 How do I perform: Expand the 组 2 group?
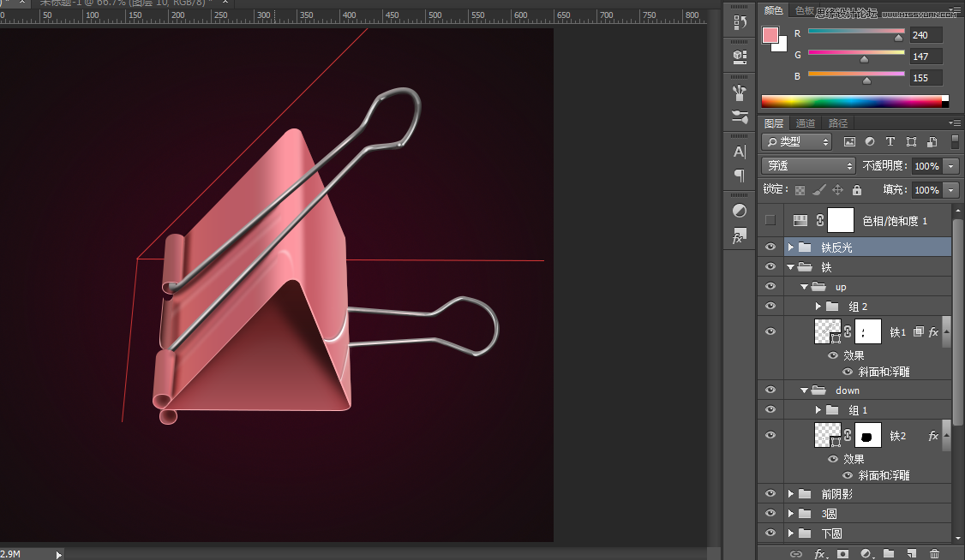[818, 307]
